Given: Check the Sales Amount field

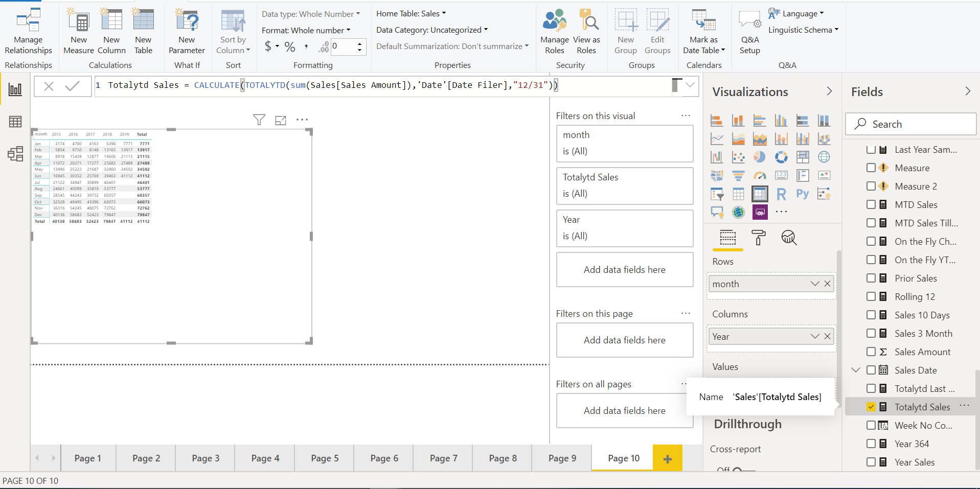Looking at the screenshot, I should pos(871,352).
